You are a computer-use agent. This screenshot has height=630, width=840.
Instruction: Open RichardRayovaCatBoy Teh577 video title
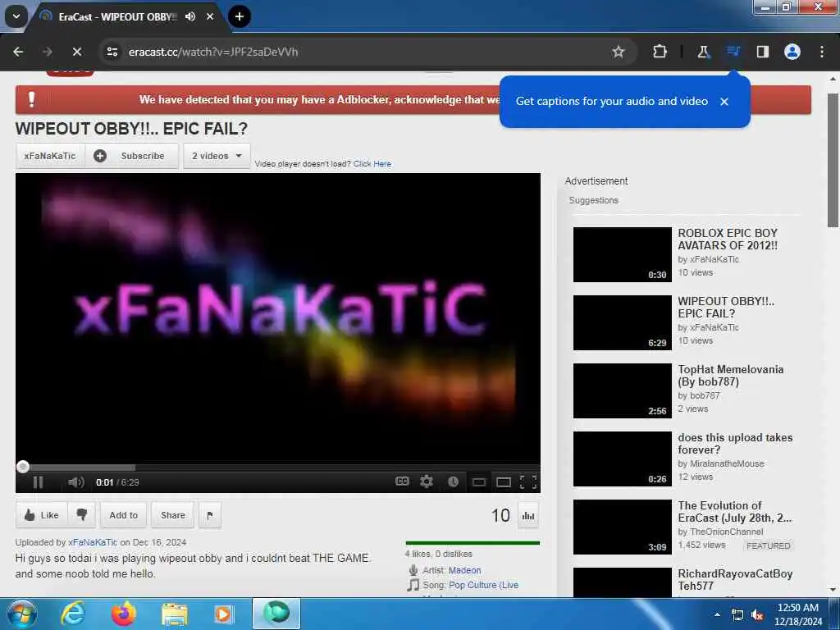tap(735, 580)
